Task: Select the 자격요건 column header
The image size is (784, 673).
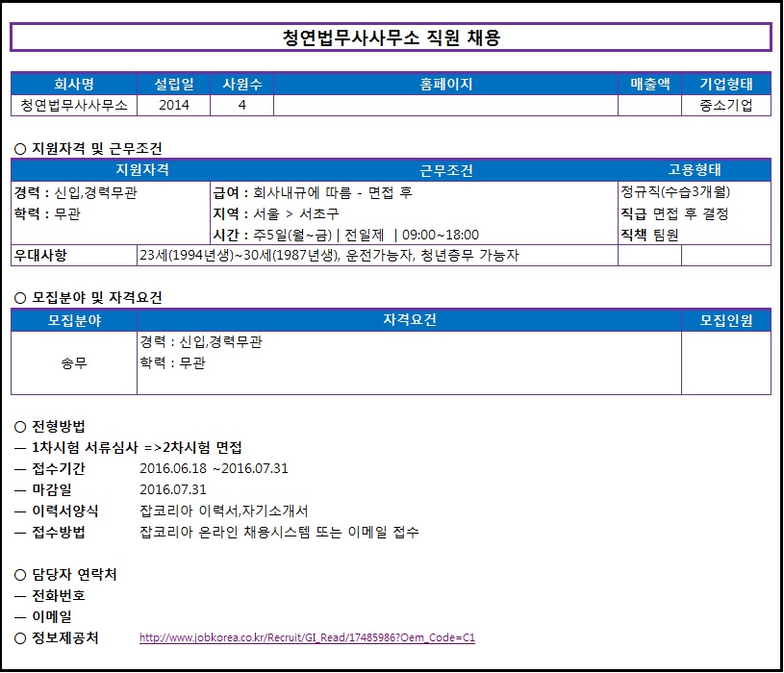Action: (409, 320)
